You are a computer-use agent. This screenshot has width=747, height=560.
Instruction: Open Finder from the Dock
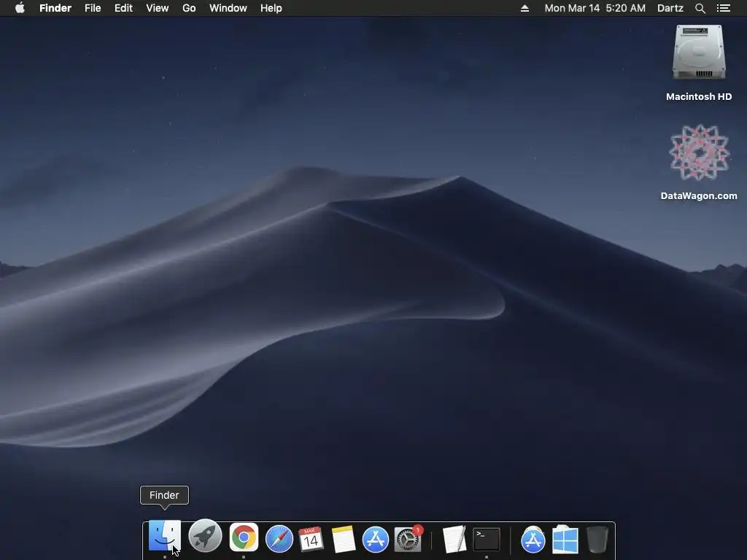[164, 536]
